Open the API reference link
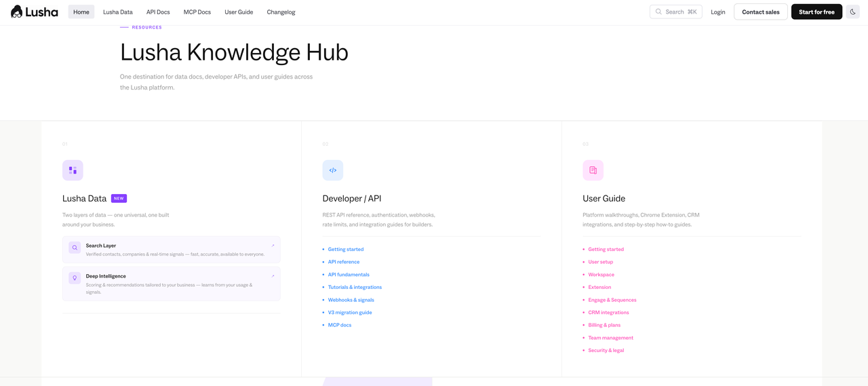Screen dimensions: 868x386 click(344, 262)
